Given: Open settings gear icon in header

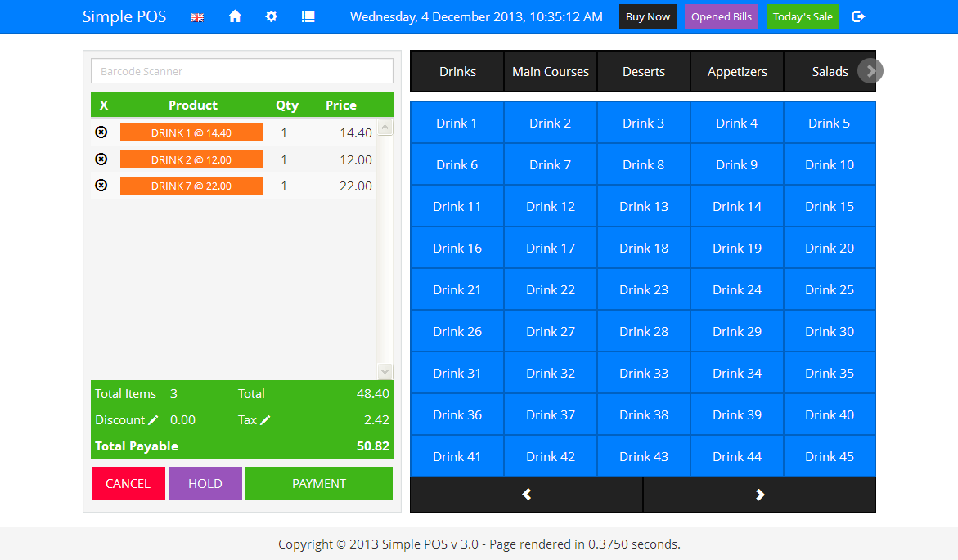Looking at the screenshot, I should point(272,16).
